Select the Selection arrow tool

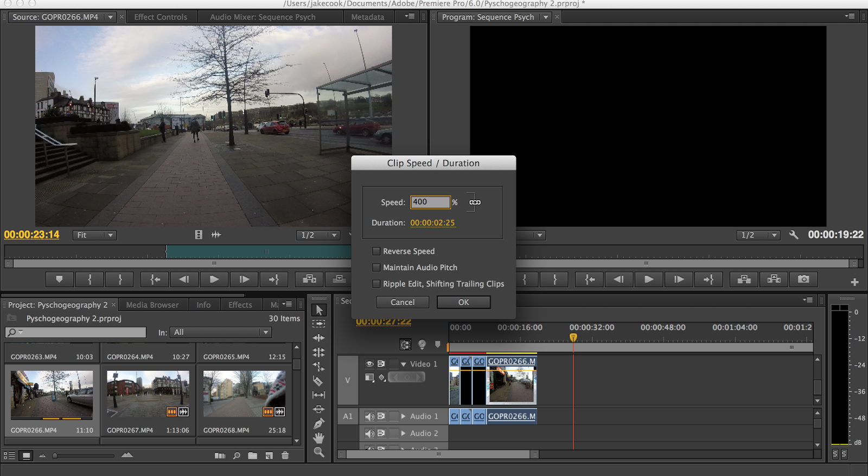coord(319,310)
